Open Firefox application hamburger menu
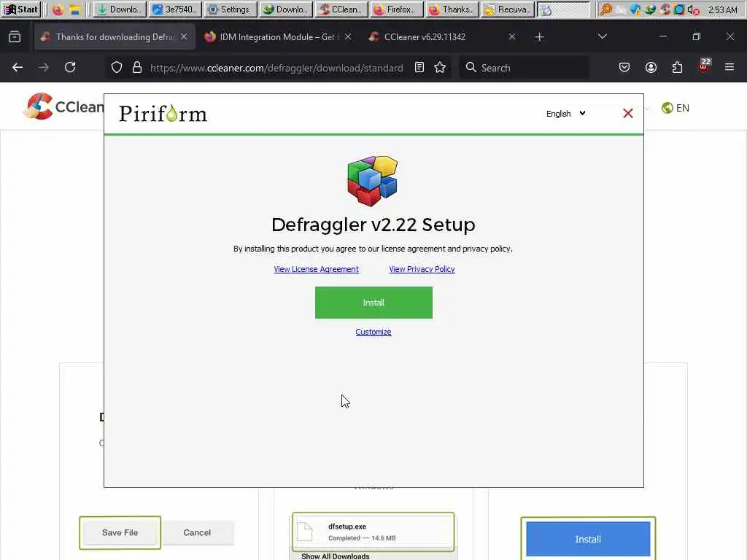The height and width of the screenshot is (560, 747). coord(729,68)
